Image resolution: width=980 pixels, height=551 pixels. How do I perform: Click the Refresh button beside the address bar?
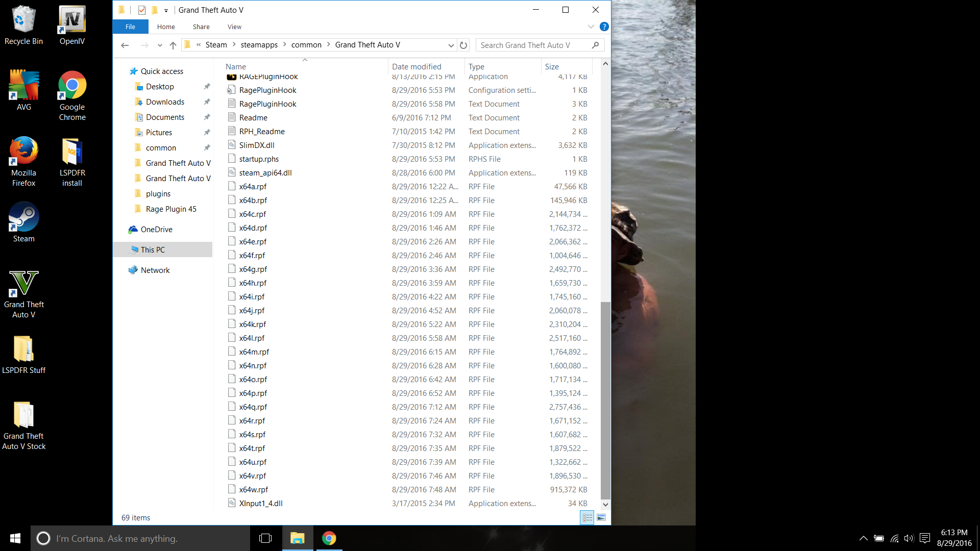[x=463, y=45]
